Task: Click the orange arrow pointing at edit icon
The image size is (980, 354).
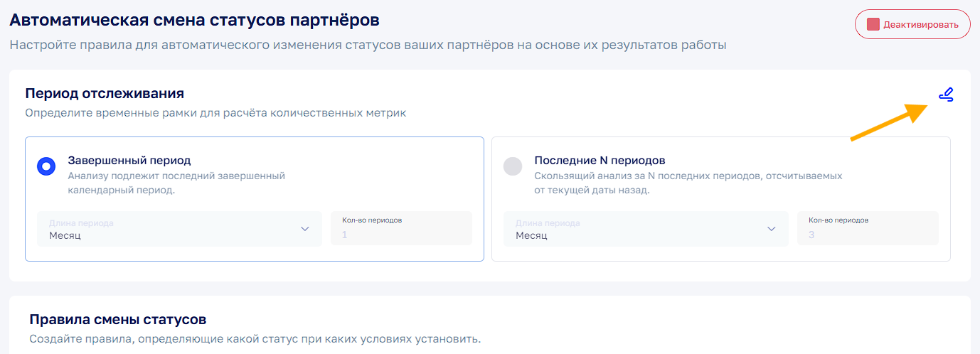Action: (x=889, y=122)
